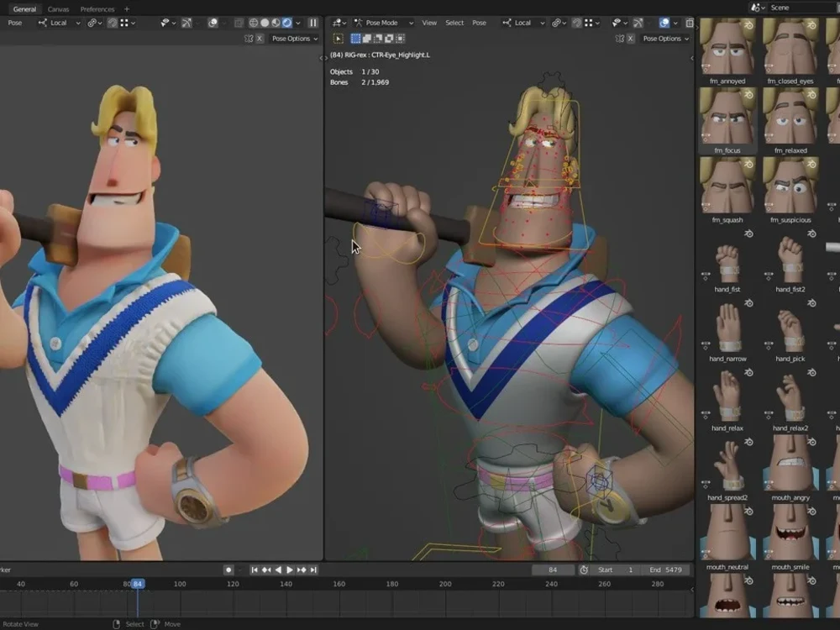Open editor type dropdown in right viewport
840x630 pixels.
click(339, 23)
